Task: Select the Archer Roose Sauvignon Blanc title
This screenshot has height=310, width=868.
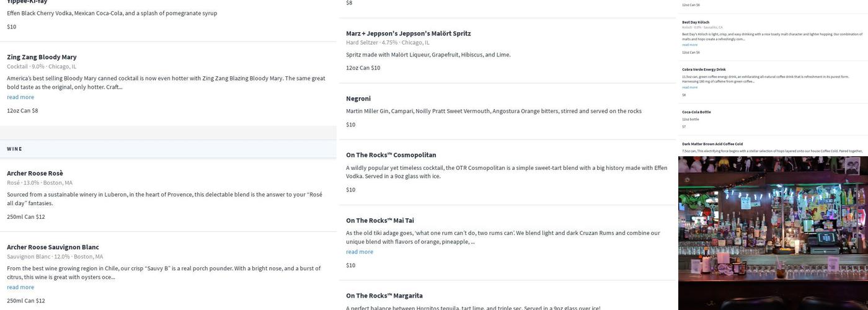Action: point(53,247)
